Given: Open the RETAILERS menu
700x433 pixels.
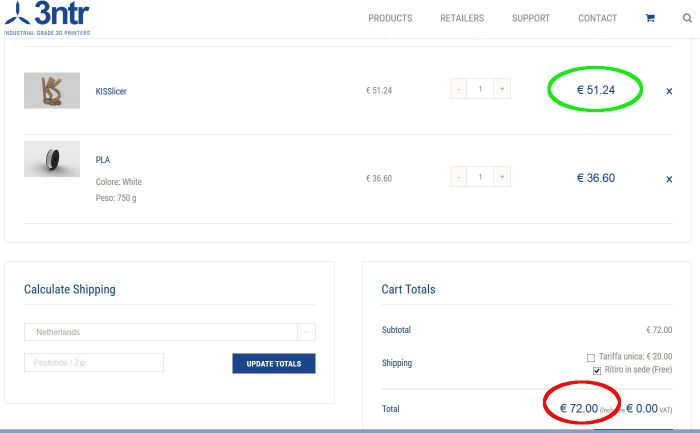Looking at the screenshot, I should tap(462, 18).
